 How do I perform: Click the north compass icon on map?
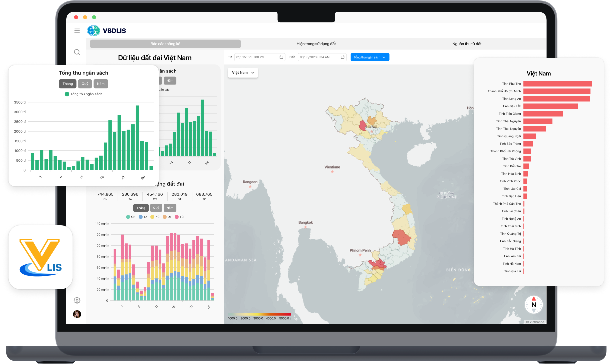[533, 304]
